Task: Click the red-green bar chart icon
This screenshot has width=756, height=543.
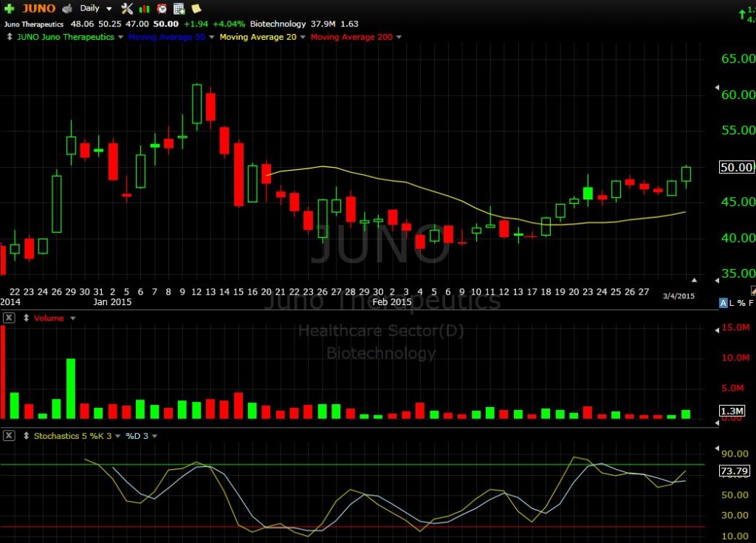Action: click(144, 9)
